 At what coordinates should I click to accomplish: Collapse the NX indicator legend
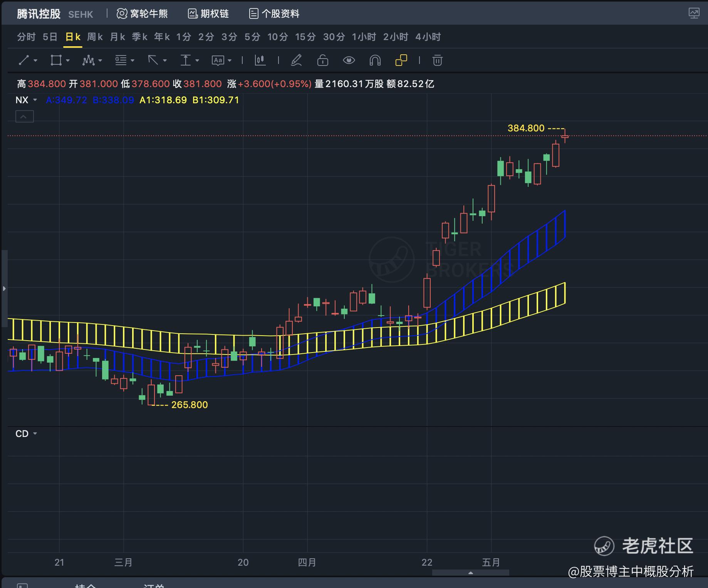[x=24, y=116]
